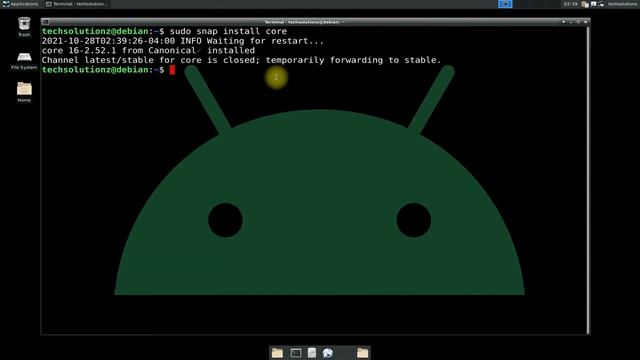Click the network connection tray icon
Viewport: 640px width, 360px height.
pos(601,4)
